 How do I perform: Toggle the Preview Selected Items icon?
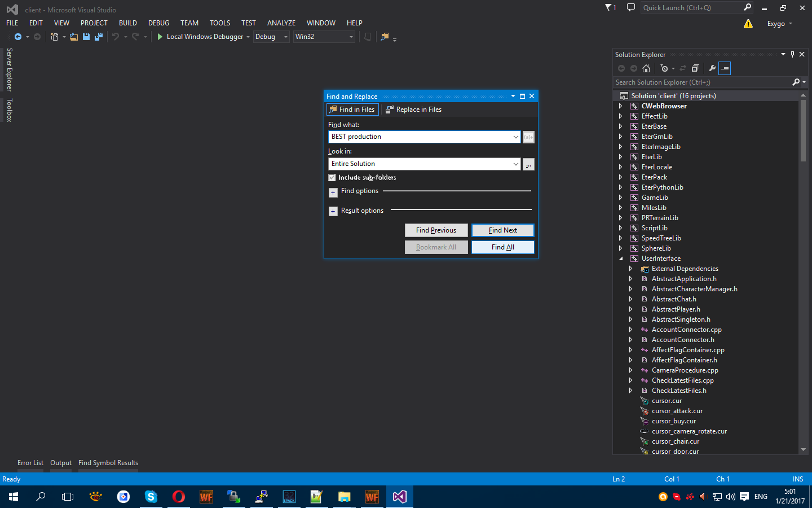tap(725, 68)
